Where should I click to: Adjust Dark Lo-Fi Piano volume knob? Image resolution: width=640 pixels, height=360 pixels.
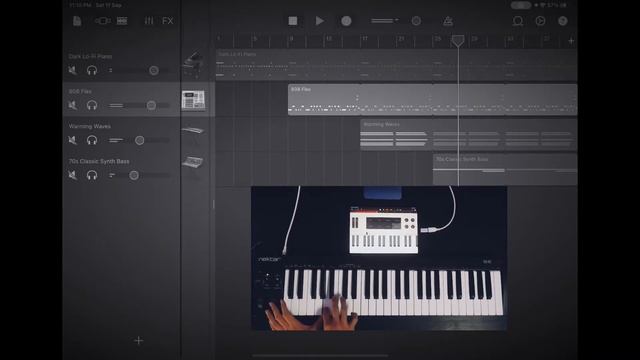click(x=153, y=70)
